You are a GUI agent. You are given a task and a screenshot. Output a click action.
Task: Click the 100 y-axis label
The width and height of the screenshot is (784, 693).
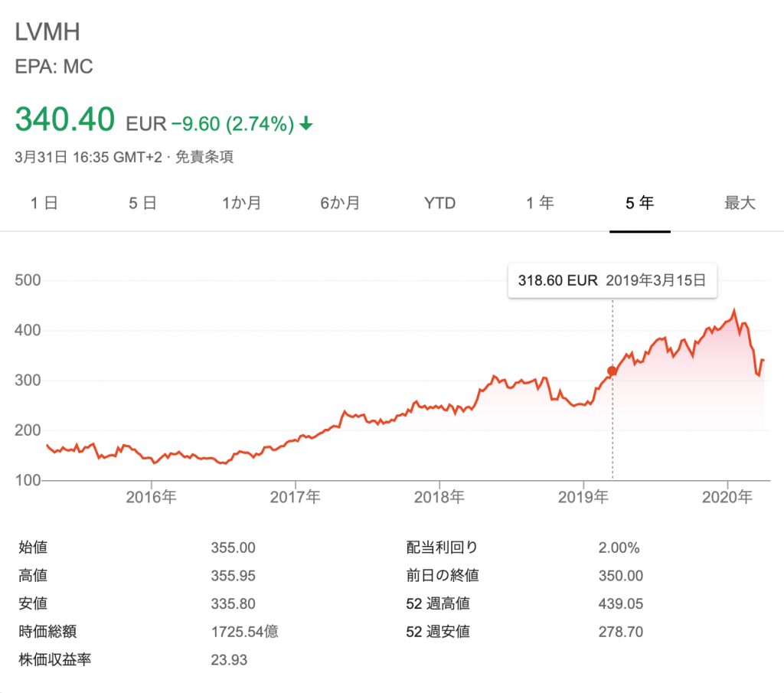click(x=28, y=480)
